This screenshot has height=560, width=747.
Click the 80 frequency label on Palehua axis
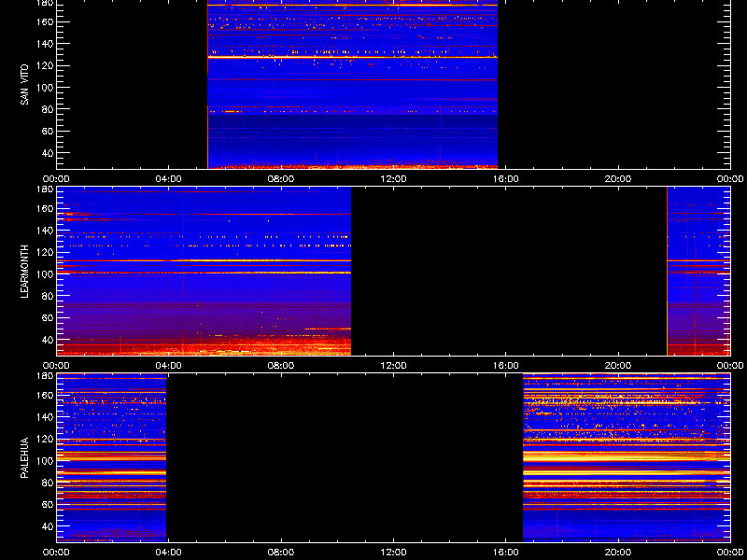pyautogui.click(x=47, y=483)
